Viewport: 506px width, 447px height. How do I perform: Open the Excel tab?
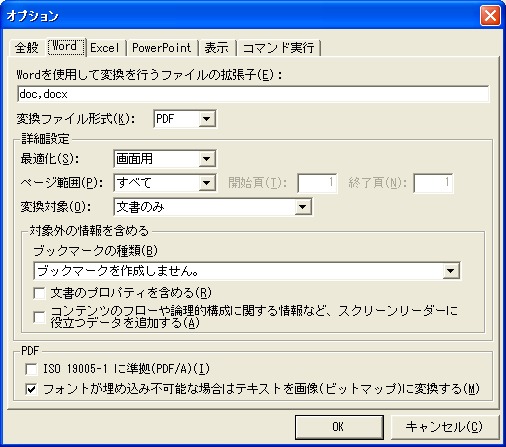pos(105,48)
